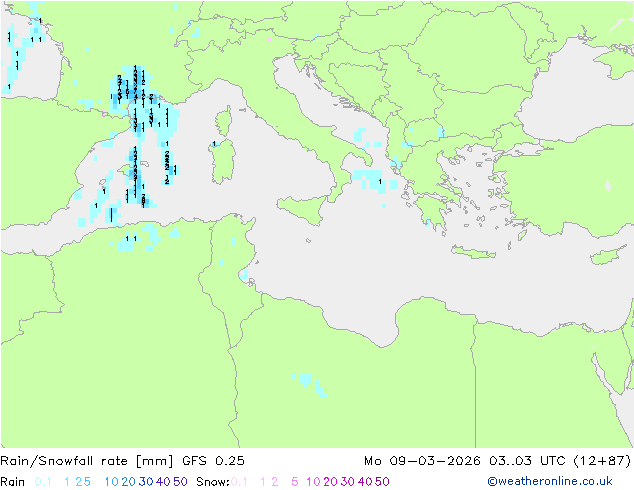Image resolution: width=634 pixels, height=490 pixels.
Task: Select the '(12+87)' forecast offset text
Action: tap(602, 461)
